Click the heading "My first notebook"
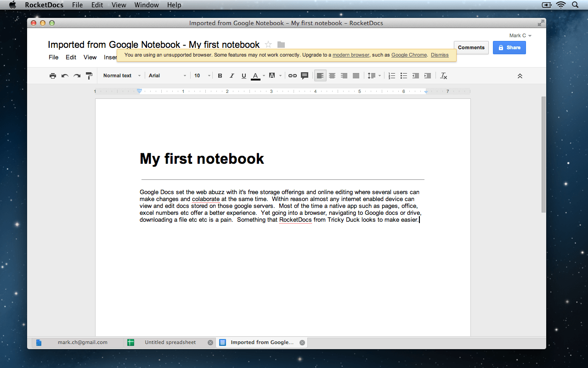The height and width of the screenshot is (368, 588). (202, 159)
